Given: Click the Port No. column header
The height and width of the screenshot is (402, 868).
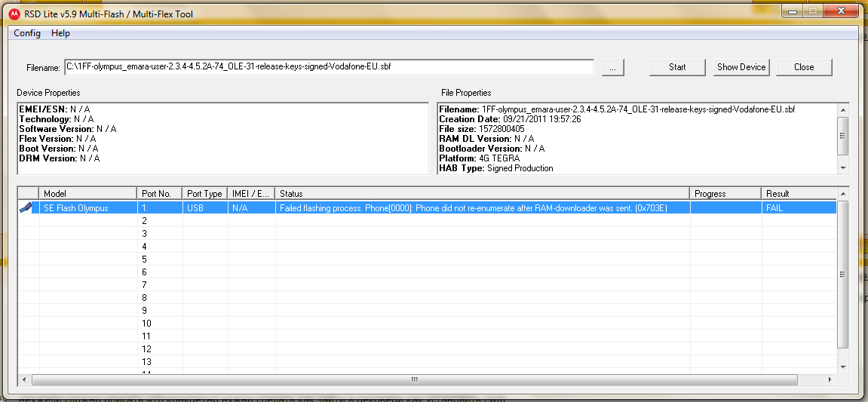Looking at the screenshot, I should point(159,193).
